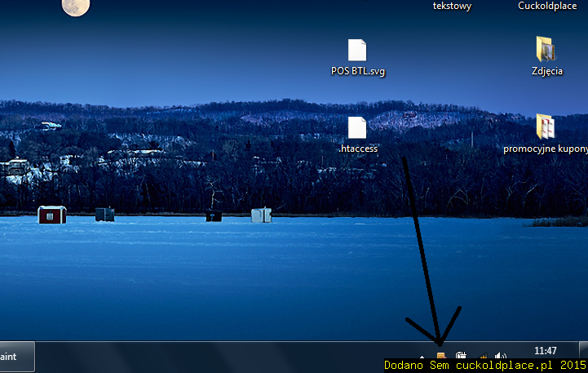Click the white tray icon left of network
This screenshot has height=373, width=588.
(461, 357)
